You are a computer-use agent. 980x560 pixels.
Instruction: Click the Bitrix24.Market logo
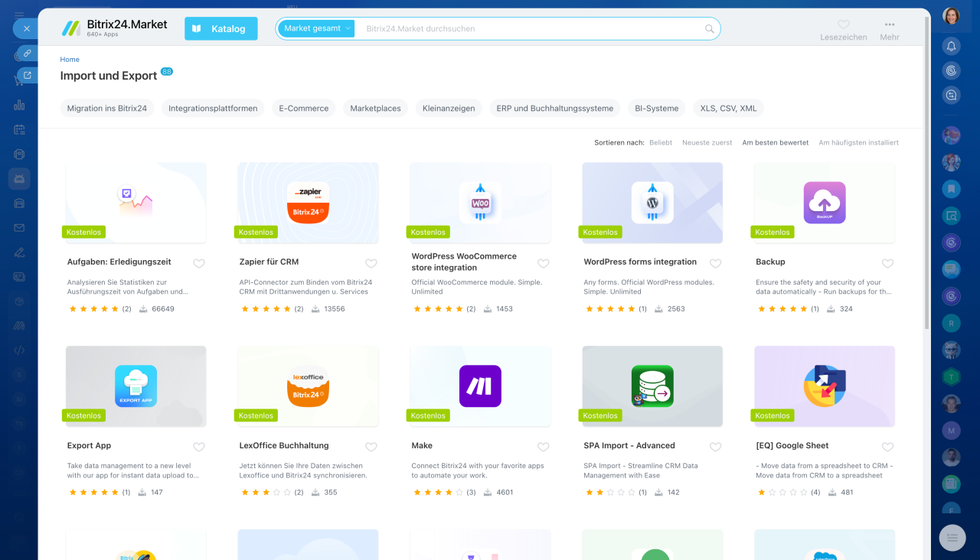coord(114,28)
